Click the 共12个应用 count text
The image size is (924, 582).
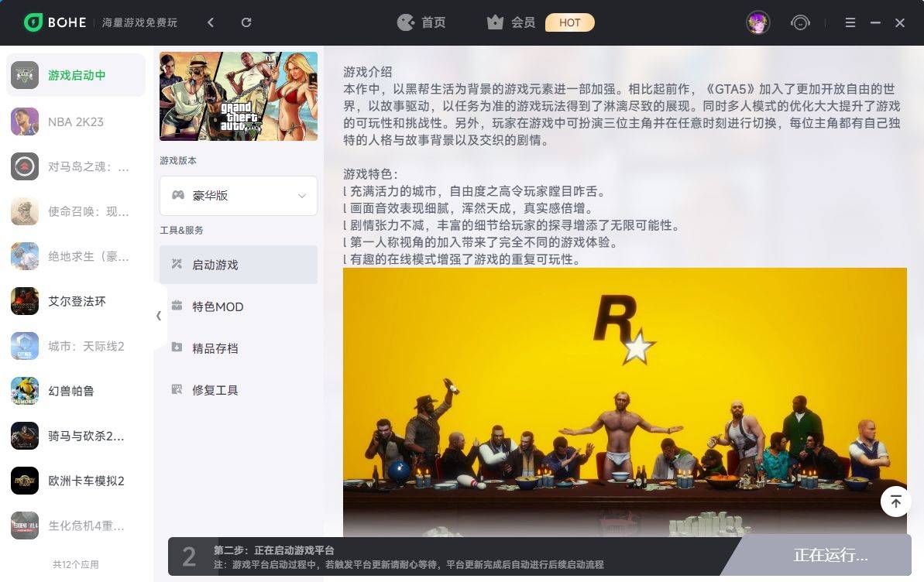tap(75, 564)
